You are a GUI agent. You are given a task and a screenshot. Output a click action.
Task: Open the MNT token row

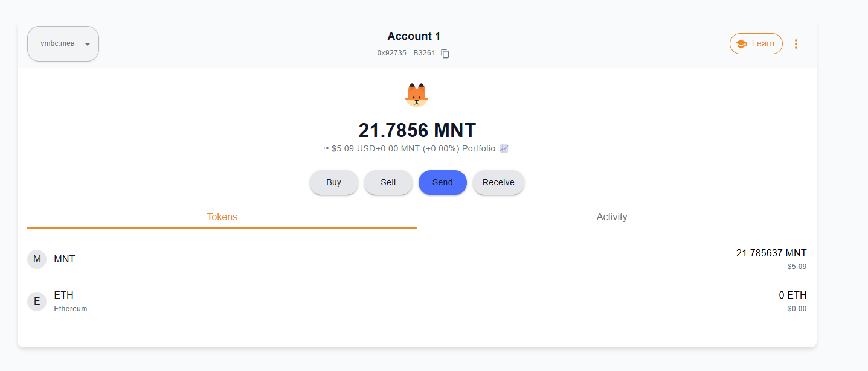[x=417, y=260]
